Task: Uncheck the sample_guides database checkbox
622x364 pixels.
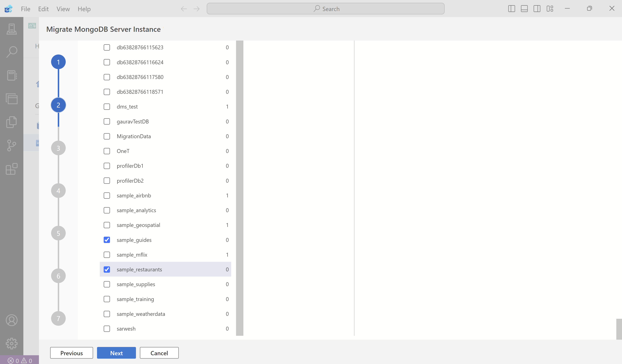Action: tap(107, 240)
